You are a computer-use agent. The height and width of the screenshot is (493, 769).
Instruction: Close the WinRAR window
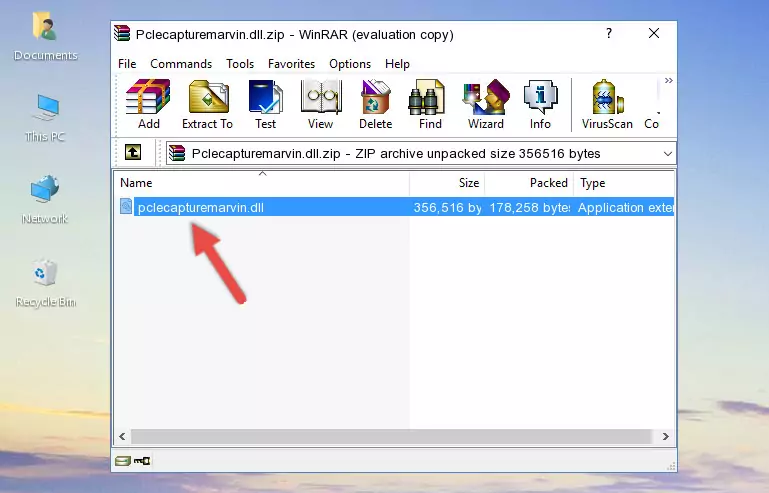click(x=654, y=33)
